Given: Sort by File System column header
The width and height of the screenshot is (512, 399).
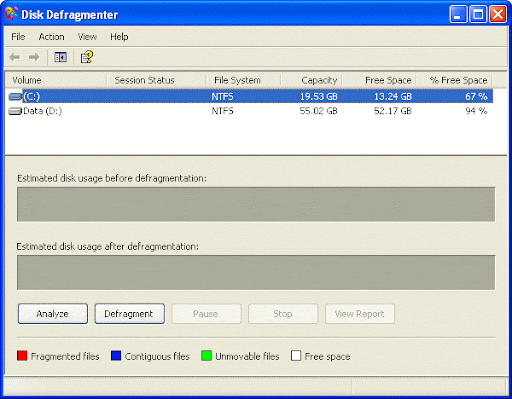Looking at the screenshot, I should (243, 80).
